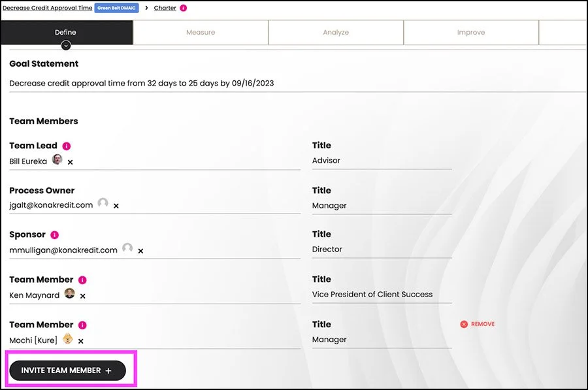
Task: Click the name Ken Maynard
Action: (35, 295)
